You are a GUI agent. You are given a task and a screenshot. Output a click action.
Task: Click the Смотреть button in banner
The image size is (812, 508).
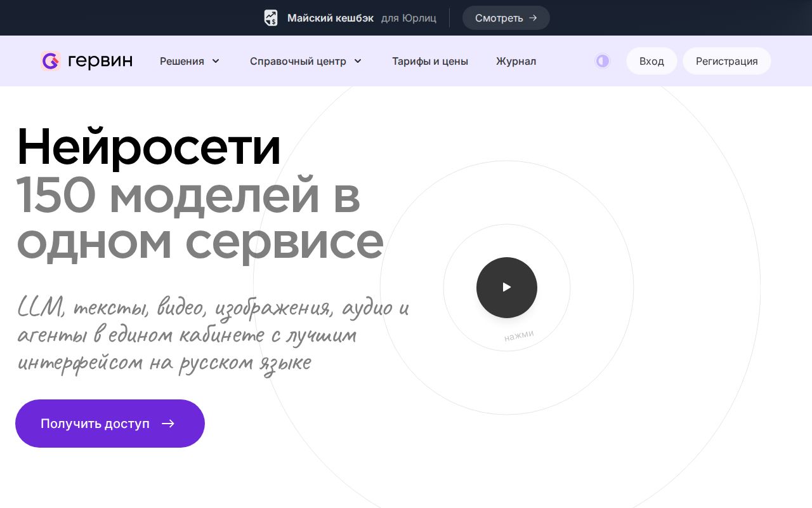(x=506, y=18)
